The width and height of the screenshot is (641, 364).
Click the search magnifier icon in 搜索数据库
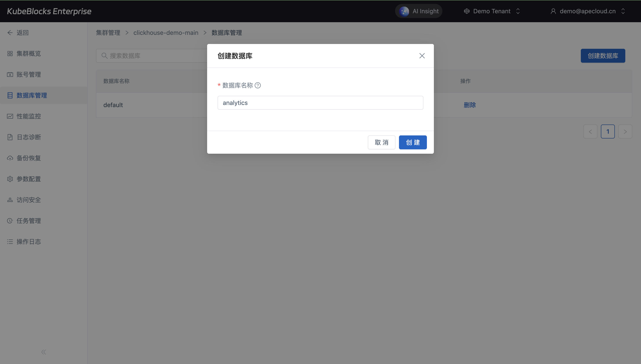pyautogui.click(x=104, y=56)
